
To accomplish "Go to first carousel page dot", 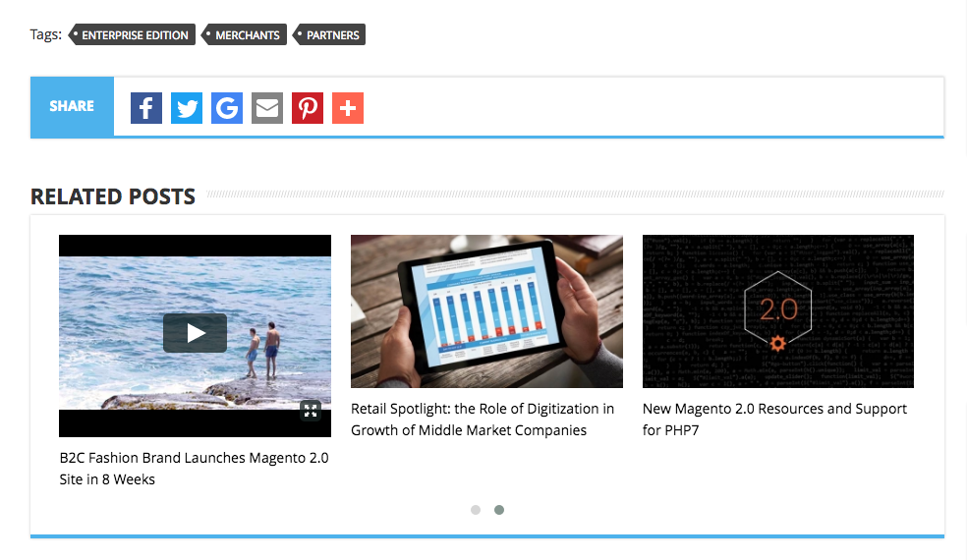I will pos(476,510).
